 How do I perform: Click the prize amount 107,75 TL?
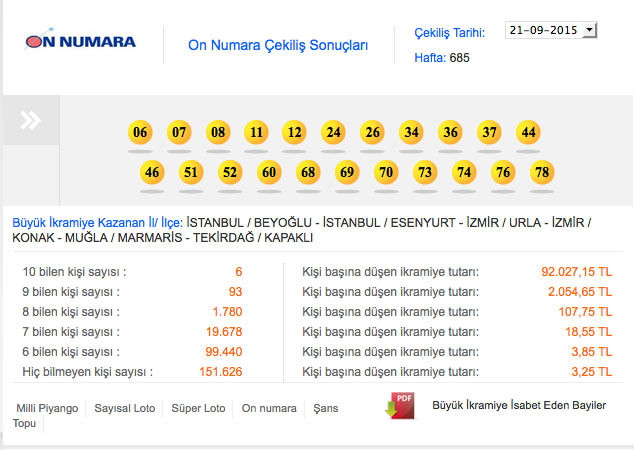pos(585,312)
